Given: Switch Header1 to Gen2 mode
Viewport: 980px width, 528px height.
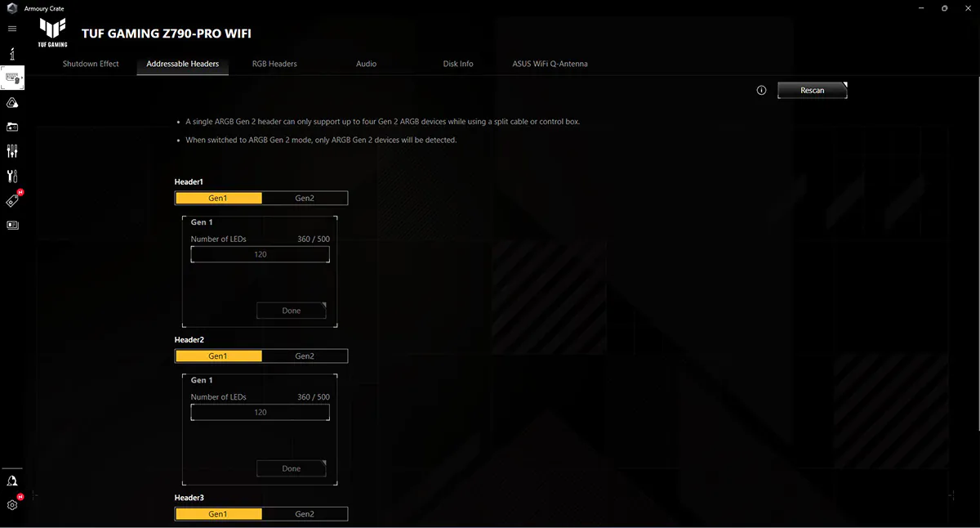Looking at the screenshot, I should pos(305,198).
